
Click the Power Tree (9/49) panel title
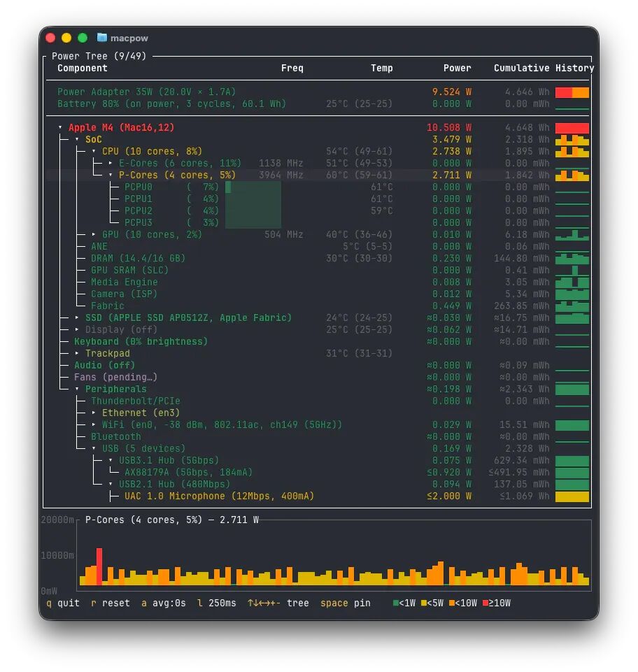[x=99, y=56]
